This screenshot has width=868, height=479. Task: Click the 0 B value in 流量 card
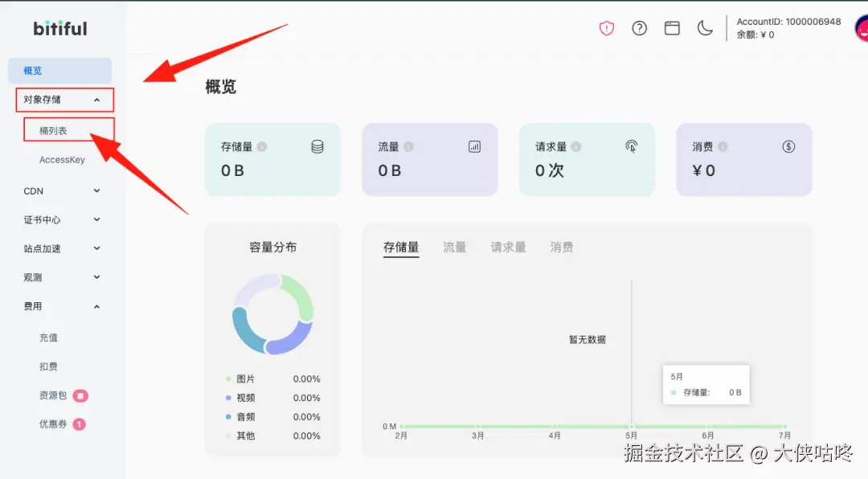(390, 170)
